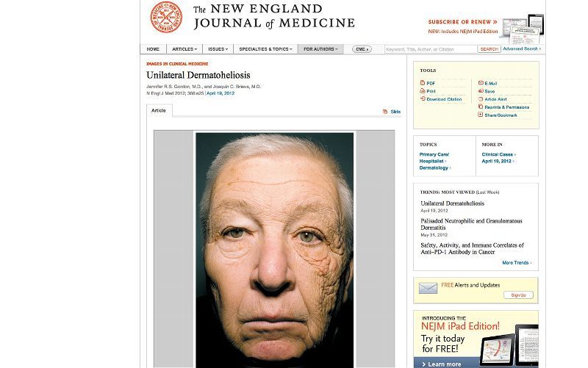Click the Download Citation icon

423,98
